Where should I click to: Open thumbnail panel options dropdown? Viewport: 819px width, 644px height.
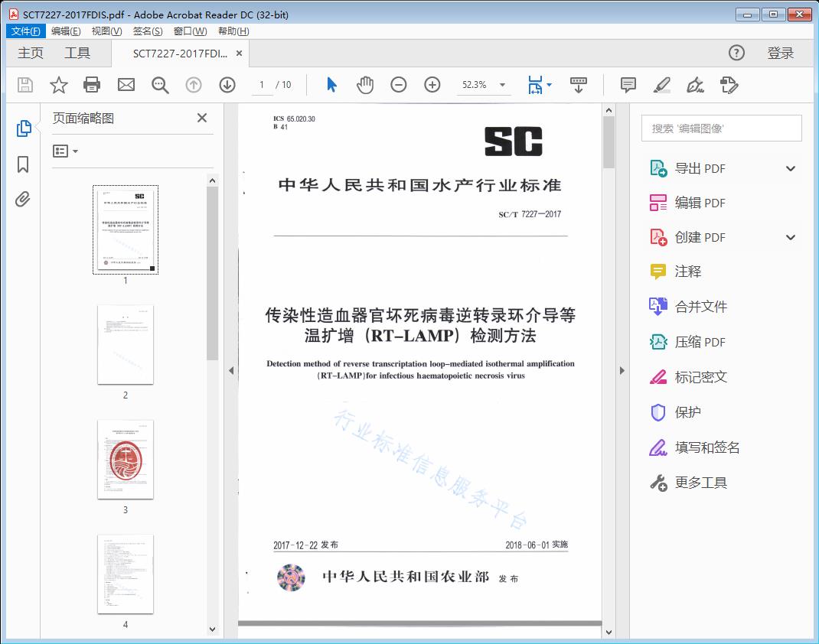66,151
